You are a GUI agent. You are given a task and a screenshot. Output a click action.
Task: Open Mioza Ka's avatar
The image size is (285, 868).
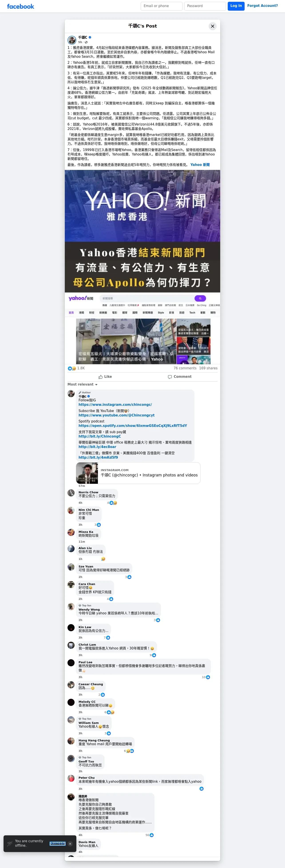tap(71, 532)
